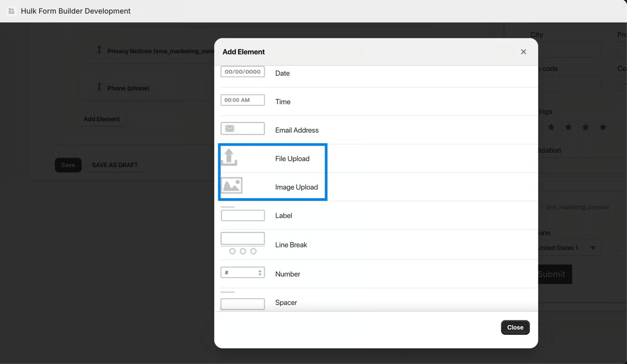
Task: Click the Add Element button in form list
Action: pos(101,119)
